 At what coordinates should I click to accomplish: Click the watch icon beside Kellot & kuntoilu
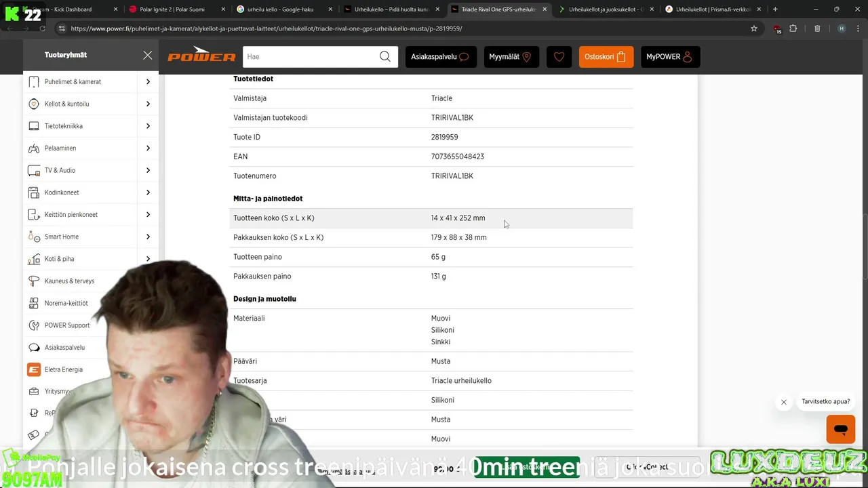34,104
